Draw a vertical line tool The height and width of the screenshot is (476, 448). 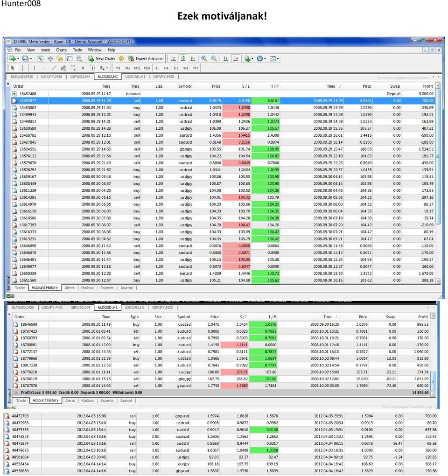coord(34,68)
